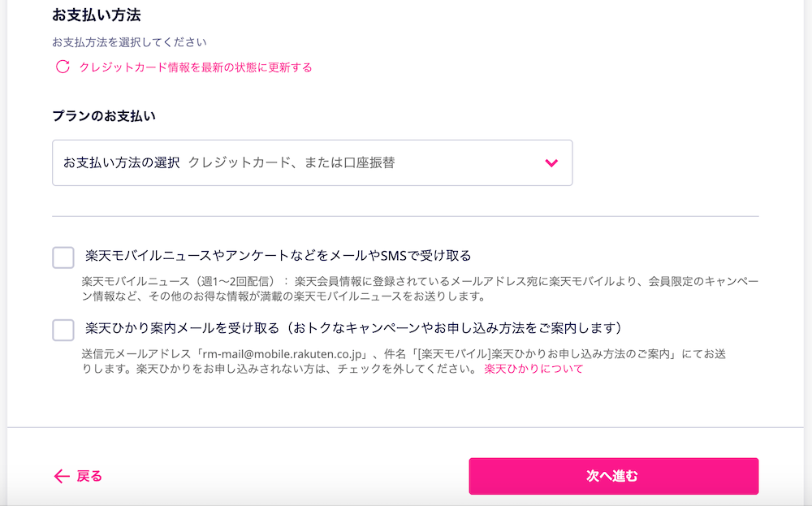The height and width of the screenshot is (506, 812).
Task: Tick the 楽天ひかり案内メール checkbox
Action: (63, 330)
